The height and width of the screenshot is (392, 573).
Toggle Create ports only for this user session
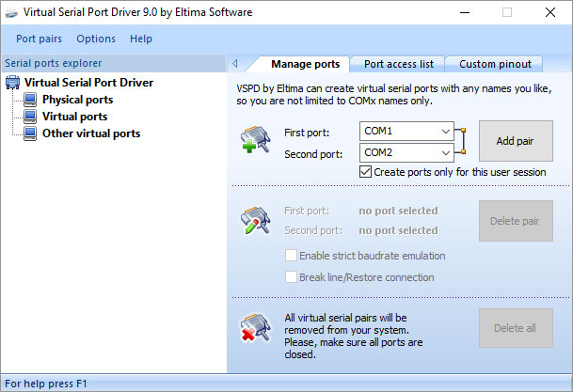coord(365,171)
